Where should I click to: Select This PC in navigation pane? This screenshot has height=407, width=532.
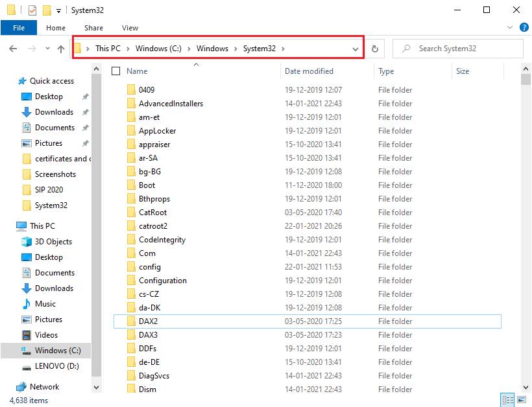point(42,226)
